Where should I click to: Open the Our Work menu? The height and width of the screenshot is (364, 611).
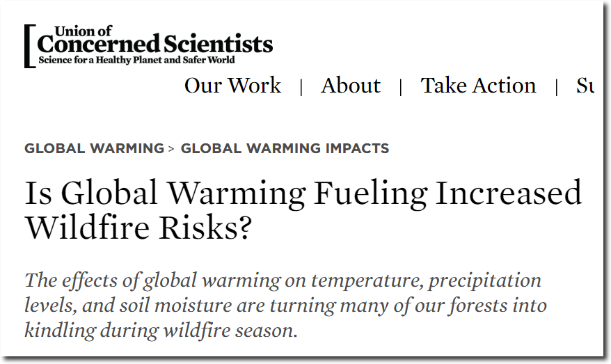232,86
